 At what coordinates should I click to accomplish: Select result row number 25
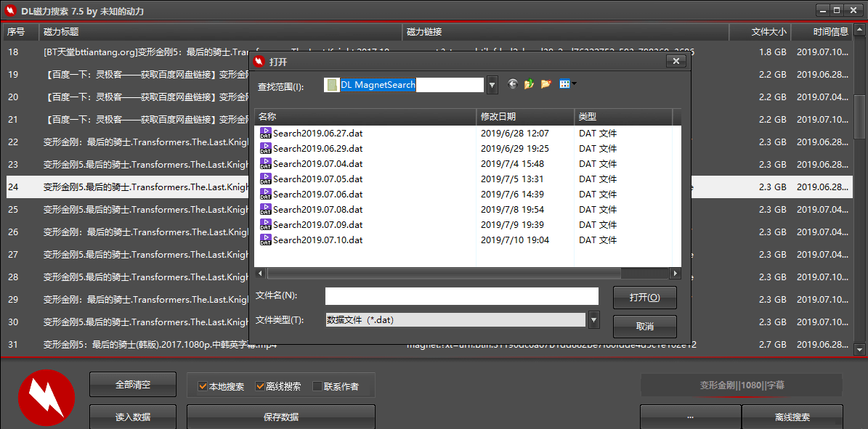coord(13,209)
